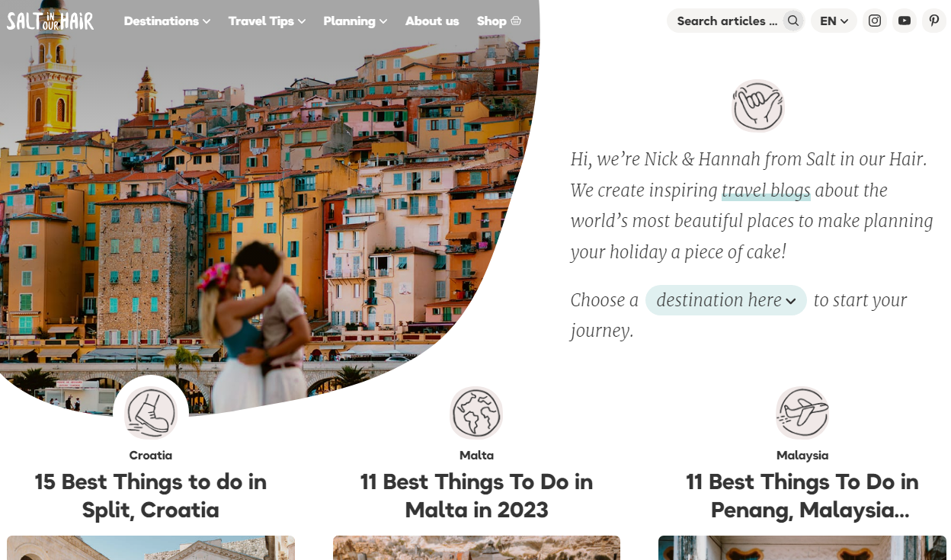Go to the About us page
This screenshot has height=560, width=951.
point(432,21)
